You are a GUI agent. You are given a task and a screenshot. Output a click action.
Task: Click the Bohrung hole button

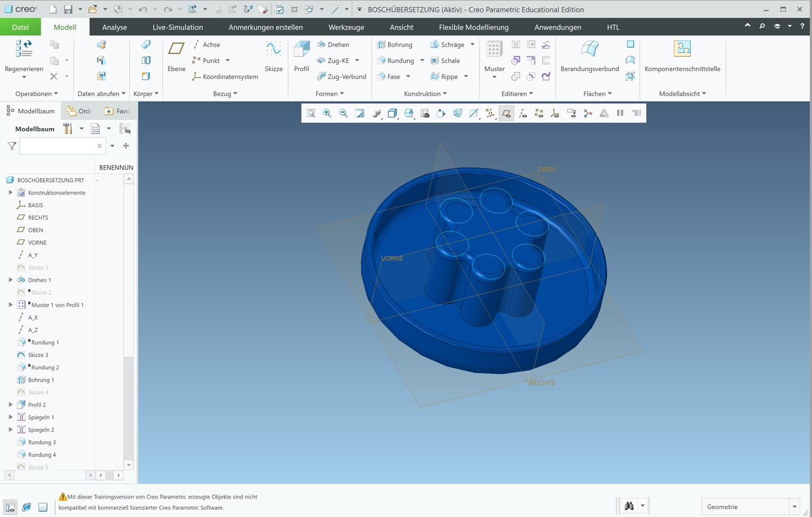395,45
